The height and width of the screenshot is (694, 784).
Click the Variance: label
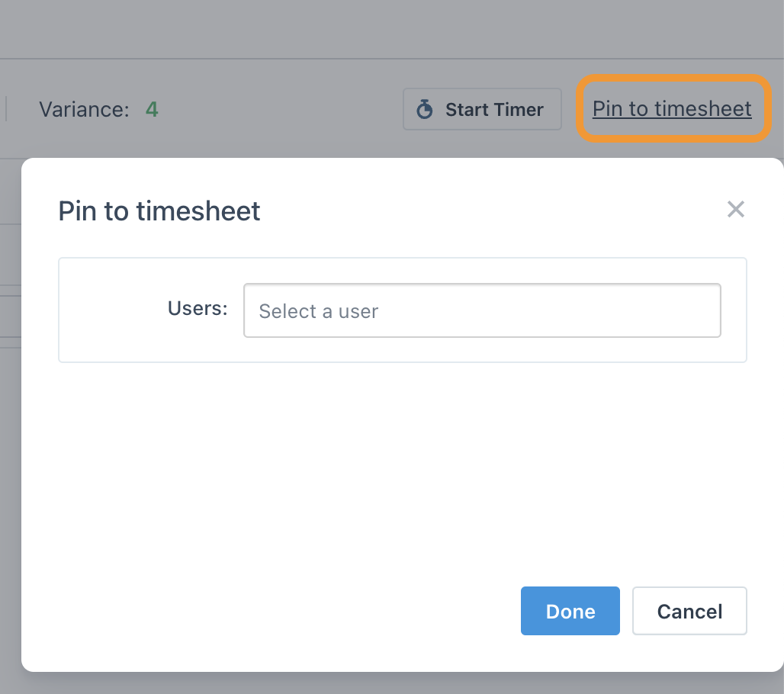click(84, 110)
